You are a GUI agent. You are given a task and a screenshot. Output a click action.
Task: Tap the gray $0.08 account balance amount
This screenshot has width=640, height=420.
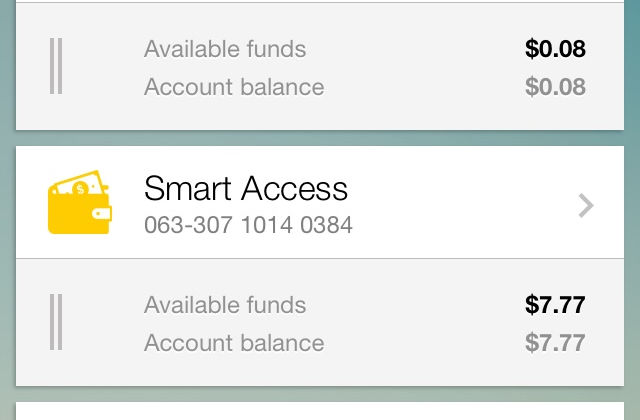555,87
